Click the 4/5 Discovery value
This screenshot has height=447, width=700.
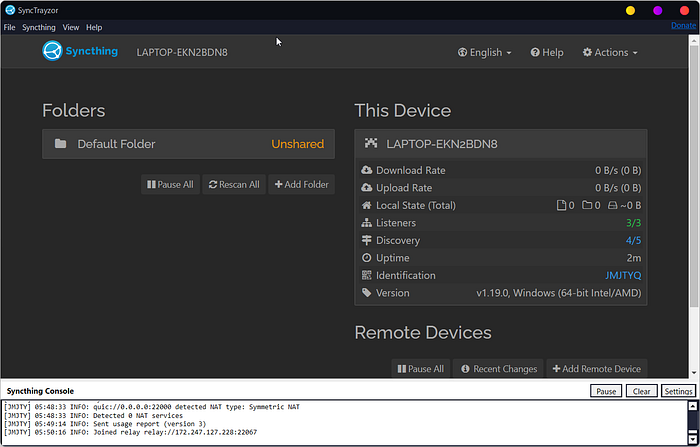633,240
